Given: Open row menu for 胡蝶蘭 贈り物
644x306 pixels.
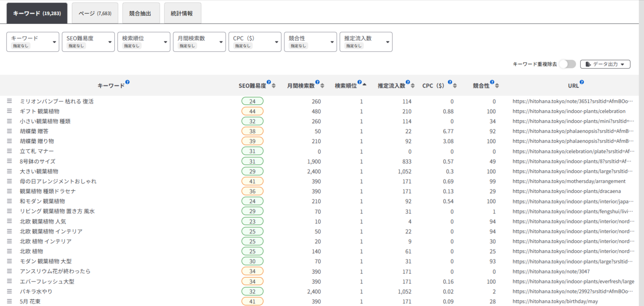Looking at the screenshot, I should tap(9, 141).
